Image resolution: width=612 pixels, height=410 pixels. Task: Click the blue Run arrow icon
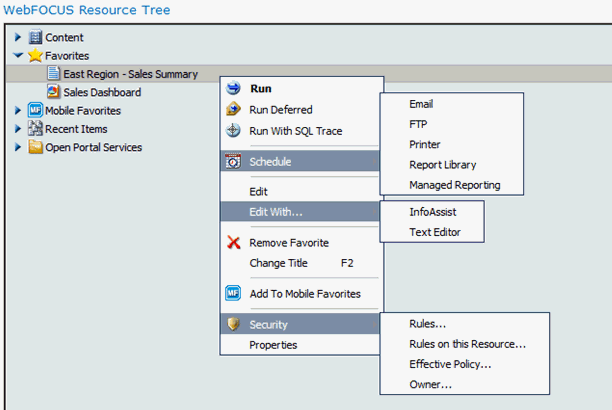point(233,88)
